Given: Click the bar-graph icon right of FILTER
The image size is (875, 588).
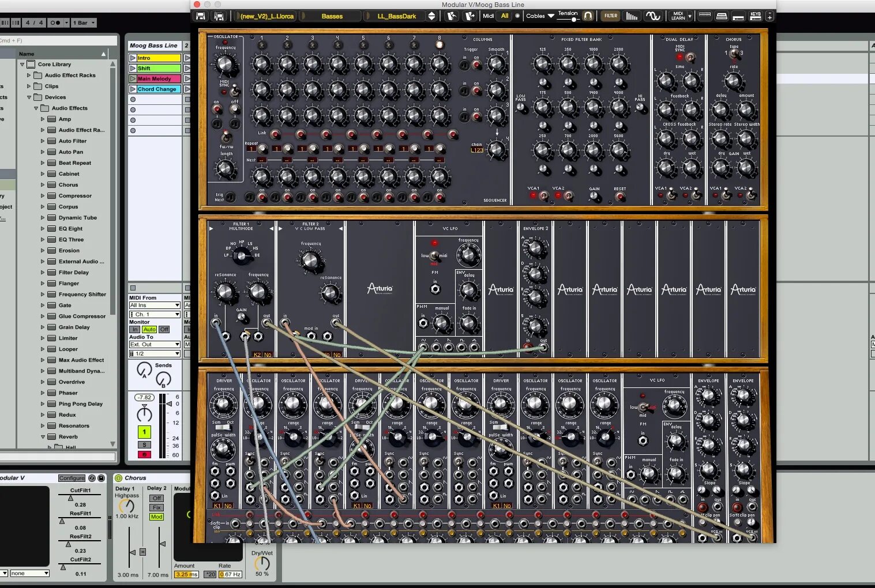Looking at the screenshot, I should coord(632,16).
